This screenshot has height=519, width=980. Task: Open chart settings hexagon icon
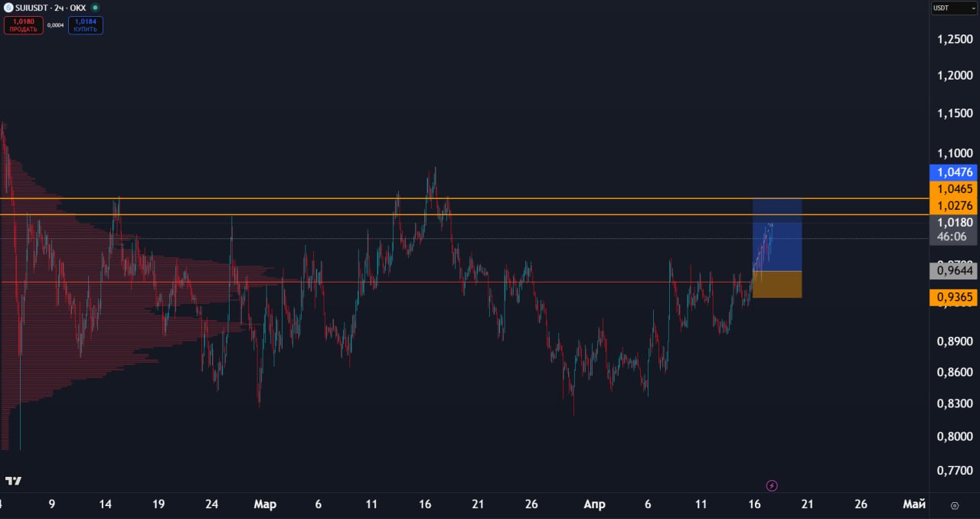pyautogui.click(x=954, y=505)
